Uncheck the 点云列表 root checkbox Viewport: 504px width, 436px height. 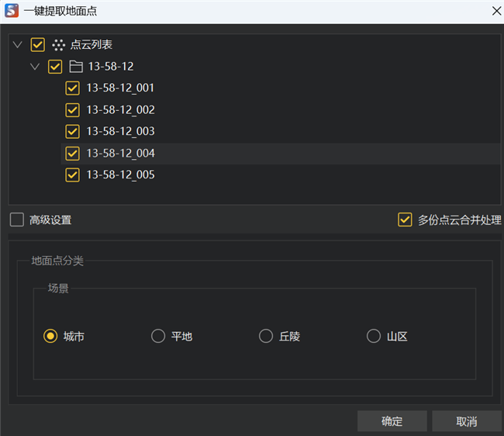[38, 45]
